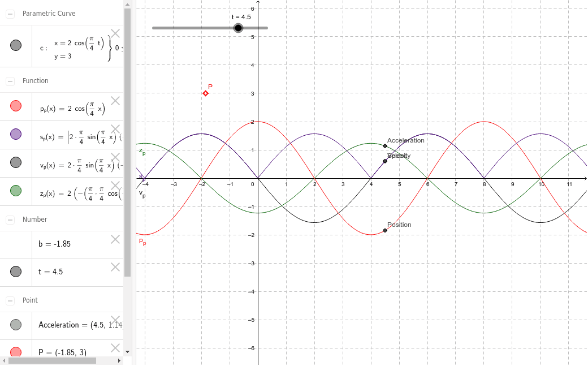The width and height of the screenshot is (588, 366).
Task: Click the 't = 4.5' slider label
Action: [x=241, y=17]
